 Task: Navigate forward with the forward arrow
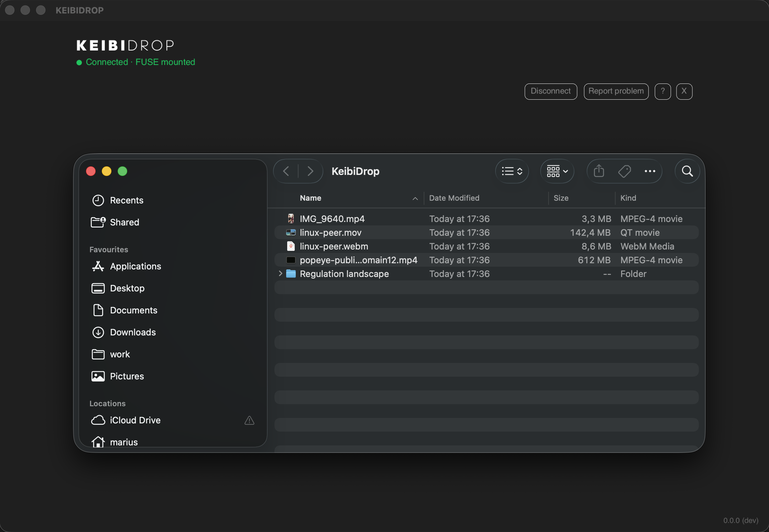pyautogui.click(x=310, y=171)
